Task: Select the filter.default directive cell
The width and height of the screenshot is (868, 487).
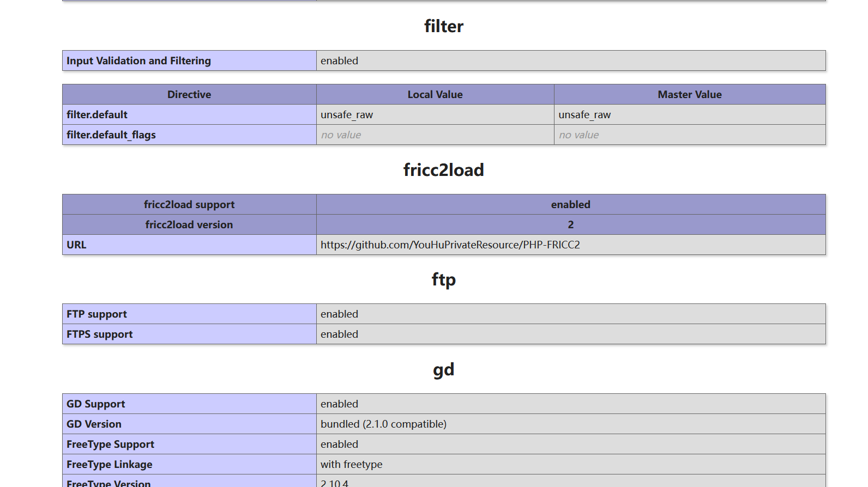Action: pyautogui.click(x=189, y=114)
